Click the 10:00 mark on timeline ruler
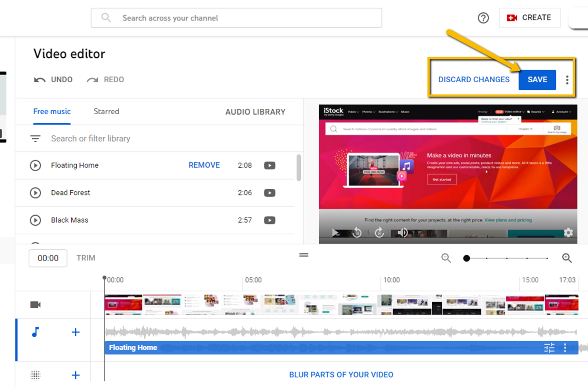The image size is (588, 388). click(391, 280)
